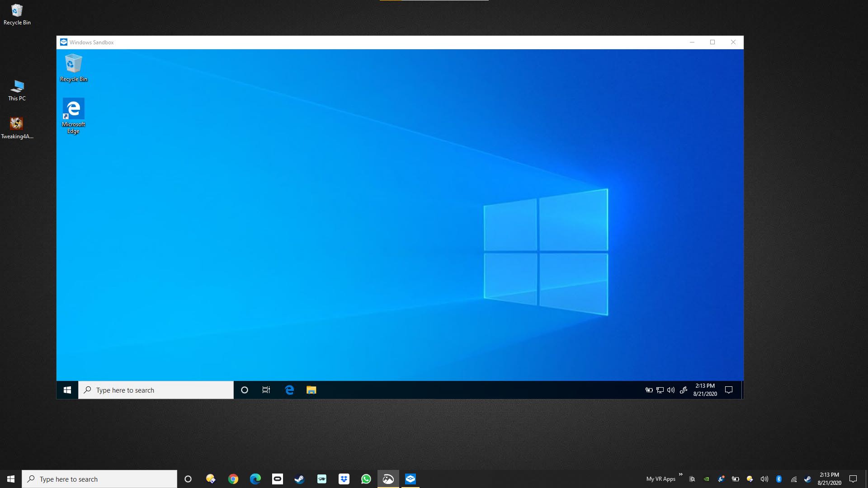Image resolution: width=868 pixels, height=488 pixels.
Task: Open the search indexer tray icon
Action: tap(692, 479)
